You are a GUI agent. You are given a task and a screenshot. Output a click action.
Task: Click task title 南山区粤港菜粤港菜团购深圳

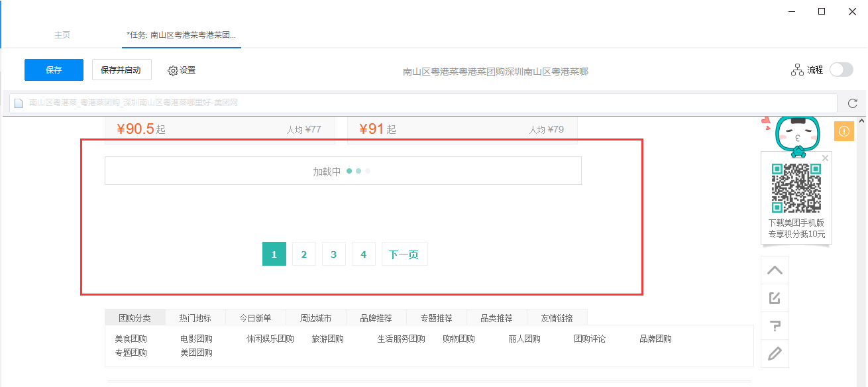pyautogui.click(x=496, y=72)
